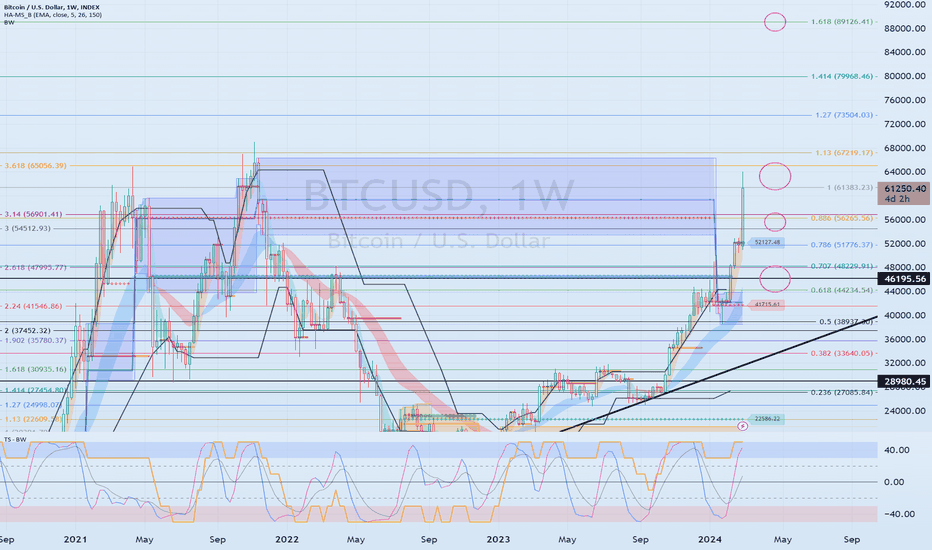Click the red price tag 41715.61

(x=767, y=304)
